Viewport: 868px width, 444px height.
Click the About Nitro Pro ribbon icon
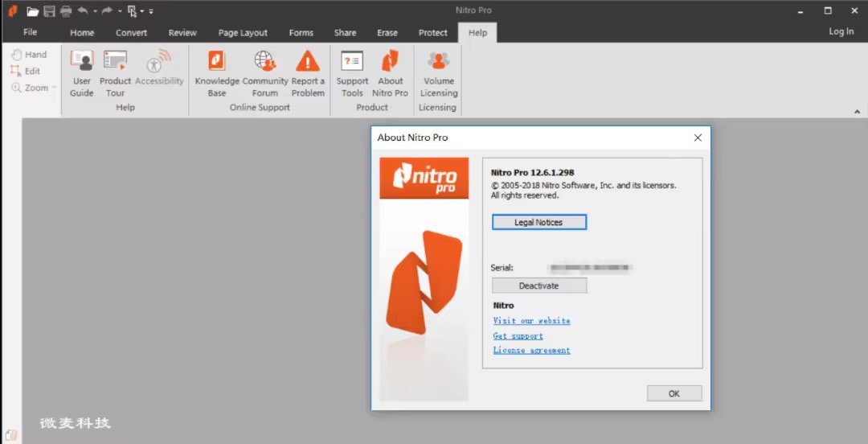[x=390, y=72]
